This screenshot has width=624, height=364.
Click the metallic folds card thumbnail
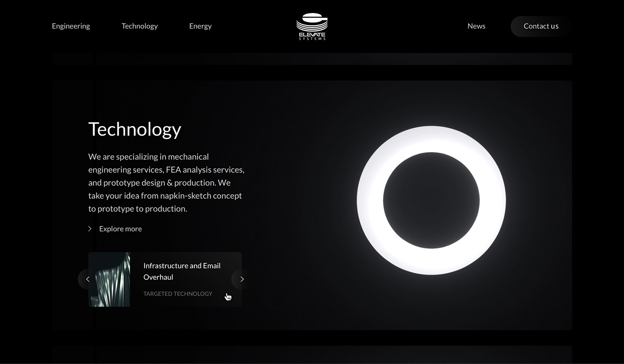click(110, 279)
